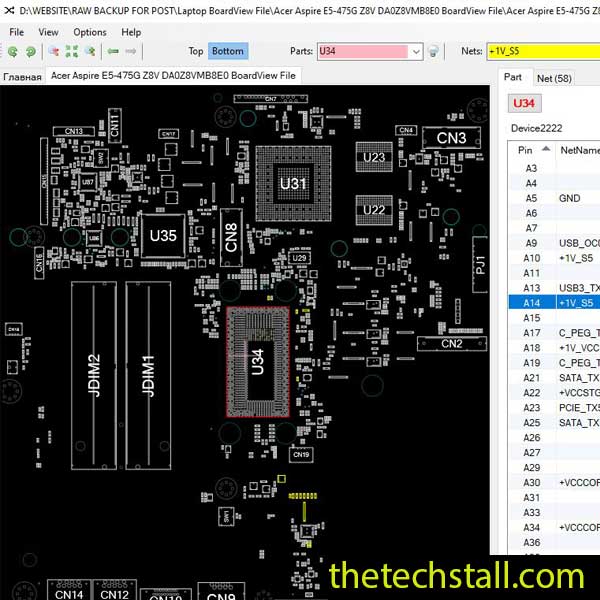Image resolution: width=600 pixels, height=600 pixels.
Task: Switch to the Net (58) tab
Action: click(x=554, y=78)
